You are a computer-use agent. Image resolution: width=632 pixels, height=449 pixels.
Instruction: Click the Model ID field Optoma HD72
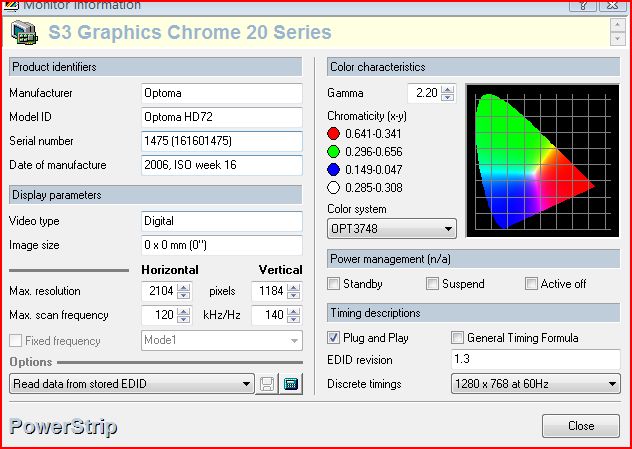click(x=222, y=117)
